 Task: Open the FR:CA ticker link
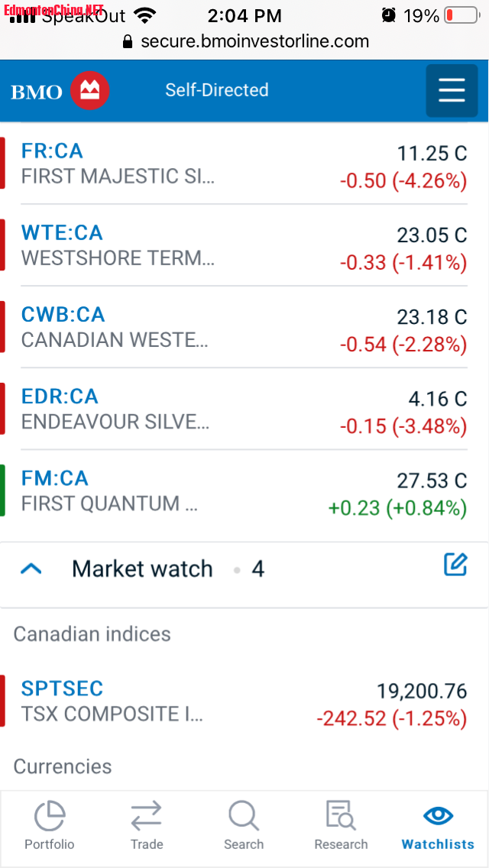[x=52, y=151]
